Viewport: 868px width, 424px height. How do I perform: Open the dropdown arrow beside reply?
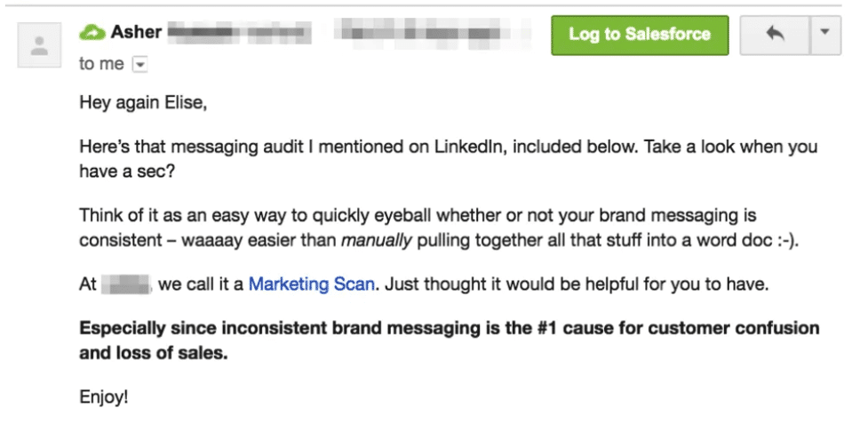click(823, 35)
